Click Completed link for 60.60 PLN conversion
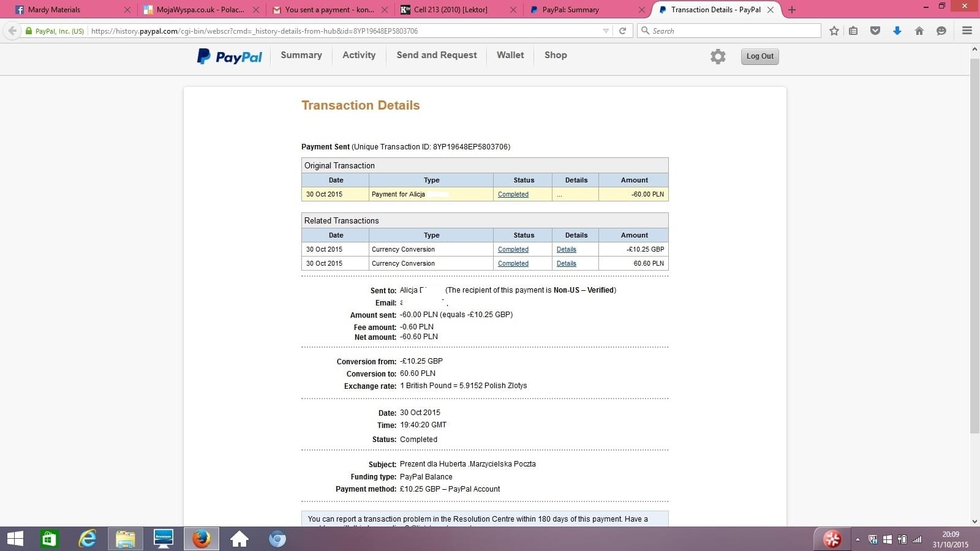This screenshot has height=551, width=980. click(x=513, y=263)
